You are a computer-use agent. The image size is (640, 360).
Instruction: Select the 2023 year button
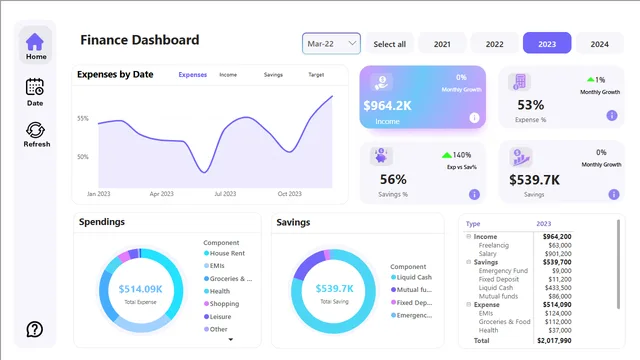tap(547, 43)
